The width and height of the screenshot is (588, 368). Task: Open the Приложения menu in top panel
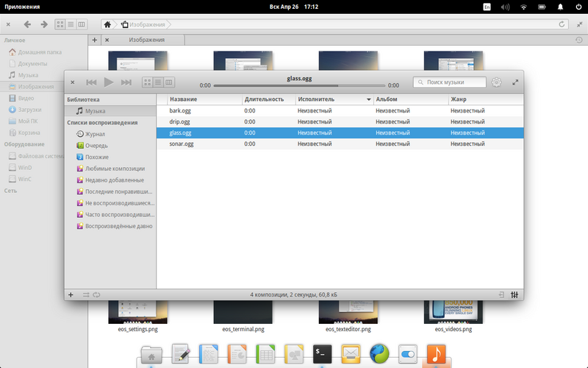pyautogui.click(x=22, y=7)
